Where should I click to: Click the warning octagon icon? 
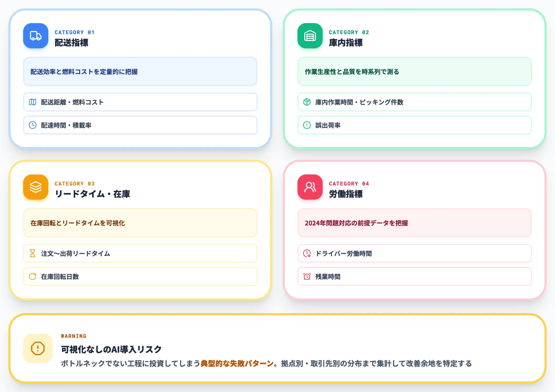(38, 348)
